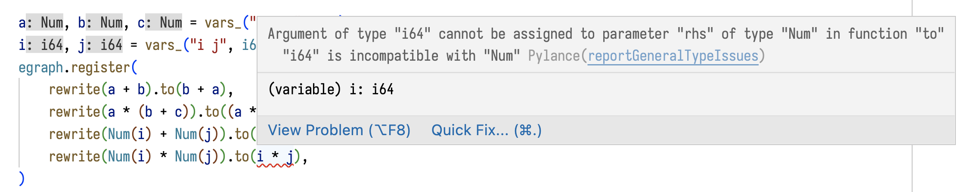Screen dimensions: 980x192
Task: Click rewrite on the a * (b + c) line
Action: tap(74, 112)
